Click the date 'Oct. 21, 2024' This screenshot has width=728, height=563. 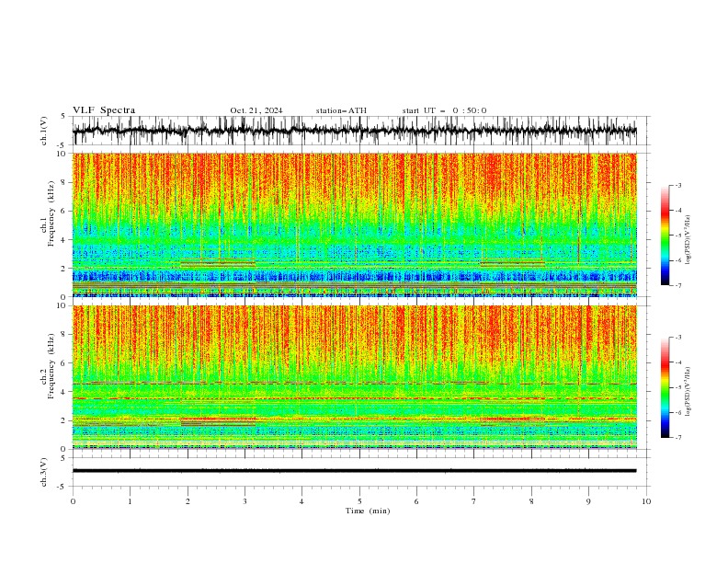pos(256,110)
